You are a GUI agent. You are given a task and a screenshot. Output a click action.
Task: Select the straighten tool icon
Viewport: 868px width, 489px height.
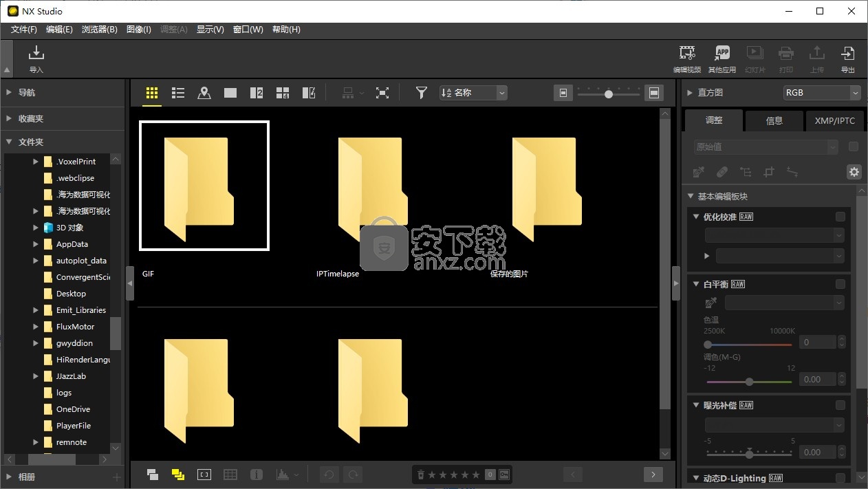(x=792, y=172)
